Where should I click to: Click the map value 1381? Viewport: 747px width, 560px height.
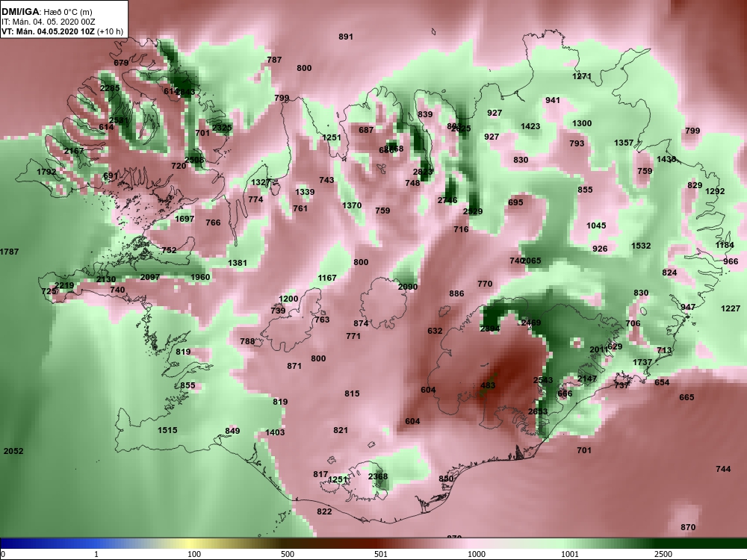238,262
